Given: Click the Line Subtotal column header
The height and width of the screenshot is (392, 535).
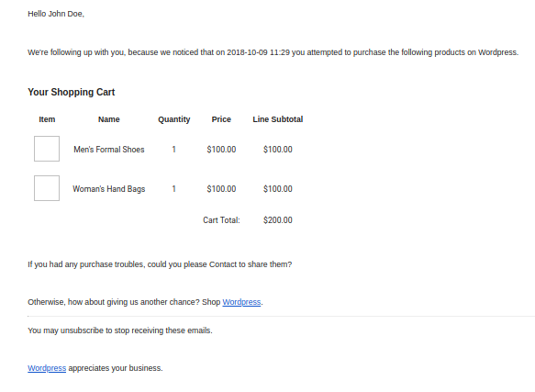Looking at the screenshot, I should [x=278, y=119].
